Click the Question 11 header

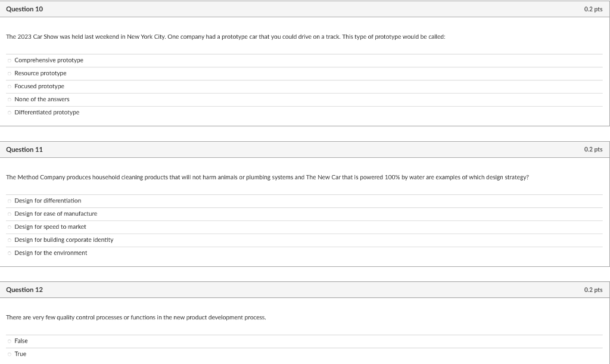24,150
